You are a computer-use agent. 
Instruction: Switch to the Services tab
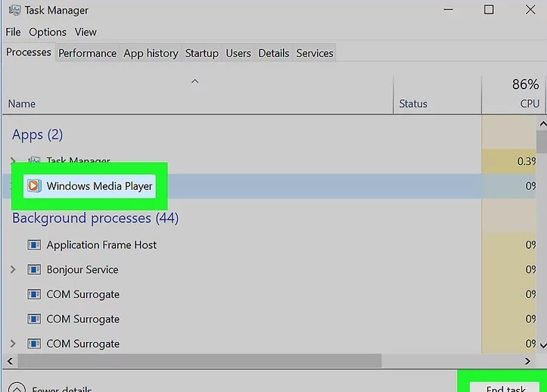pyautogui.click(x=315, y=53)
